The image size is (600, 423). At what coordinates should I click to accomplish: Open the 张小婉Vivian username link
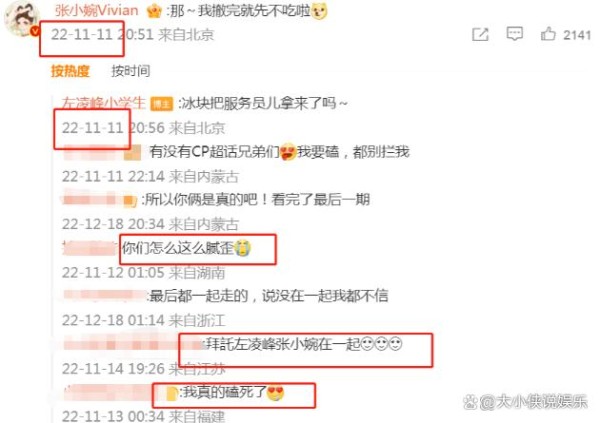pos(96,10)
